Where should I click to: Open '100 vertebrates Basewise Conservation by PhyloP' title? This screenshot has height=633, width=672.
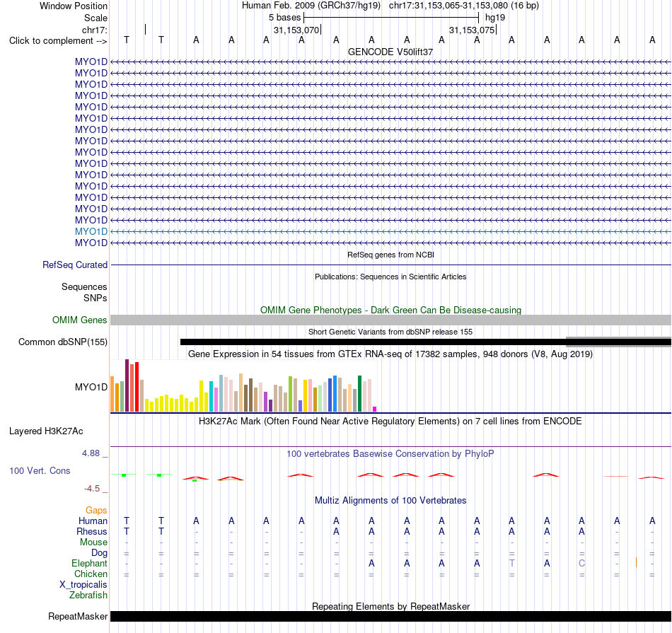click(390, 453)
